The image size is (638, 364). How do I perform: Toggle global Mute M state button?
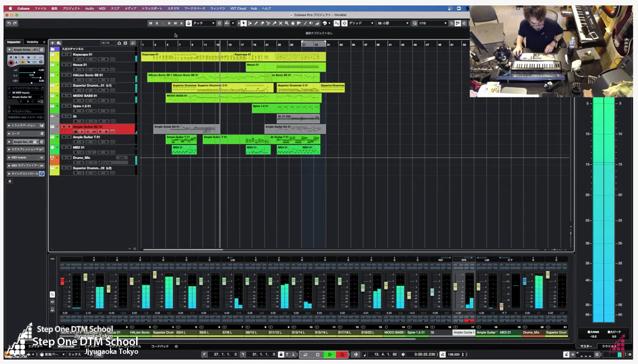coord(151,23)
